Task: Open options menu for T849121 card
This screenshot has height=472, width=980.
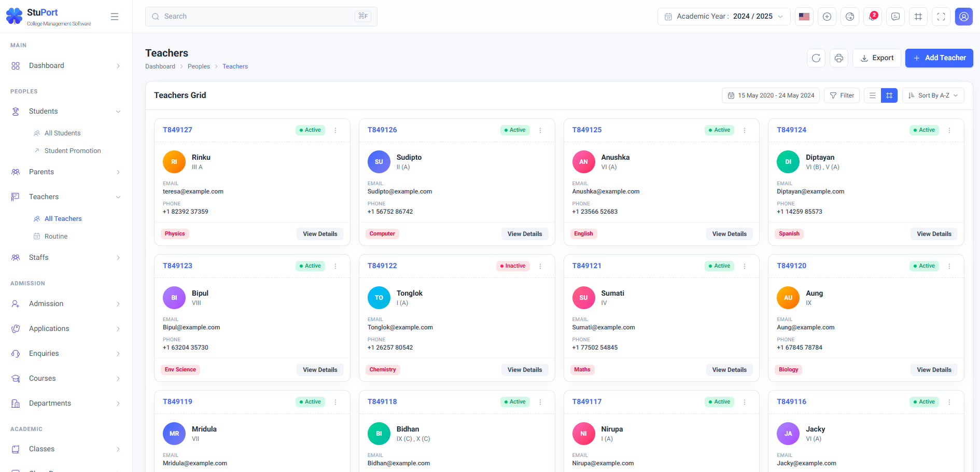Action: [x=745, y=266]
